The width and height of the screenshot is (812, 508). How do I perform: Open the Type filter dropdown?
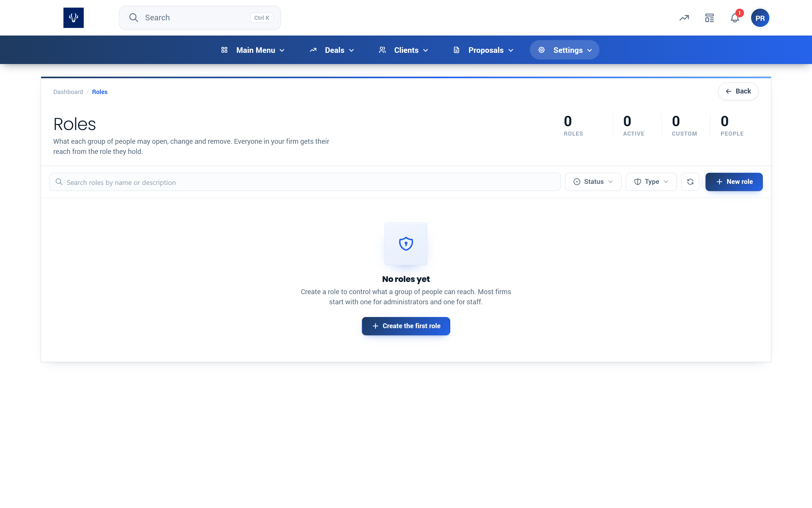pos(651,182)
